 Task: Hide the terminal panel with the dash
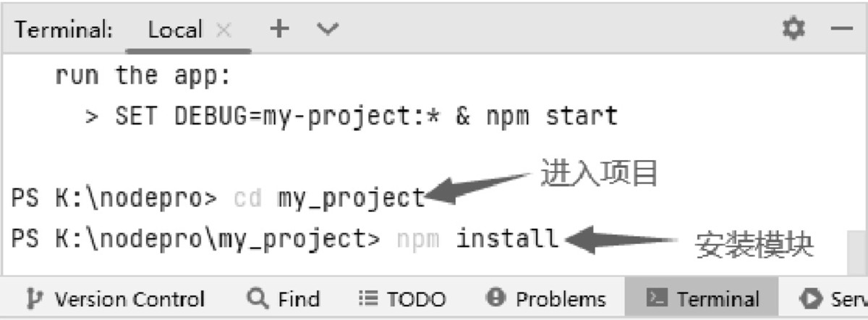tap(841, 29)
